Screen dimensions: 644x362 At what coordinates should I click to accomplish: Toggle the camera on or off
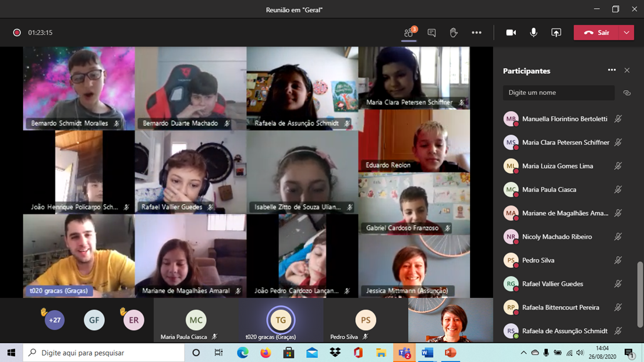tap(511, 33)
